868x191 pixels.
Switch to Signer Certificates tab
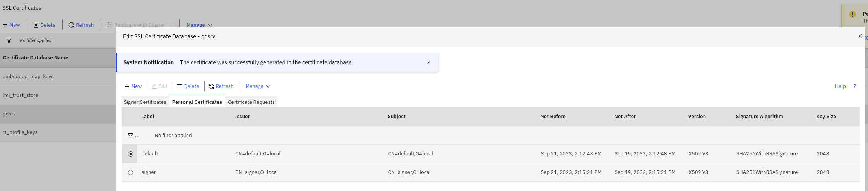[x=145, y=102]
